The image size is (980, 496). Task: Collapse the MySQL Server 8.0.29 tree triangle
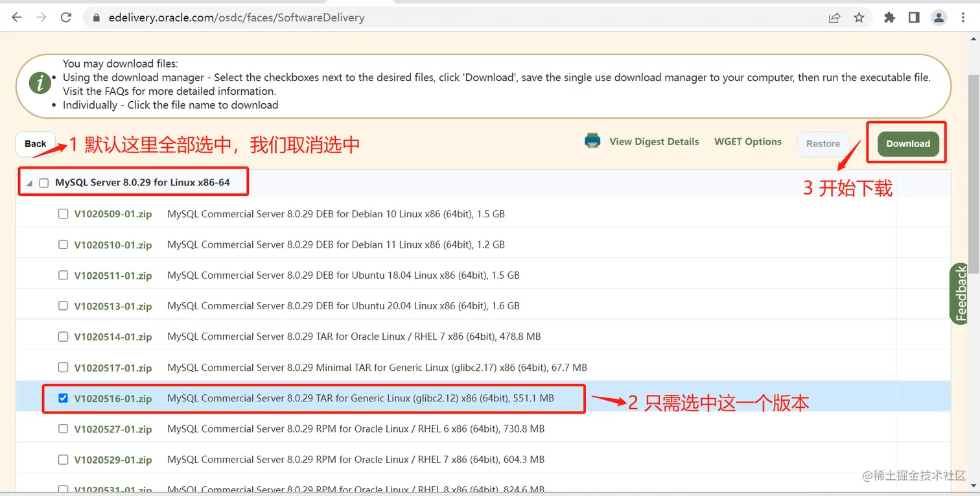point(29,184)
